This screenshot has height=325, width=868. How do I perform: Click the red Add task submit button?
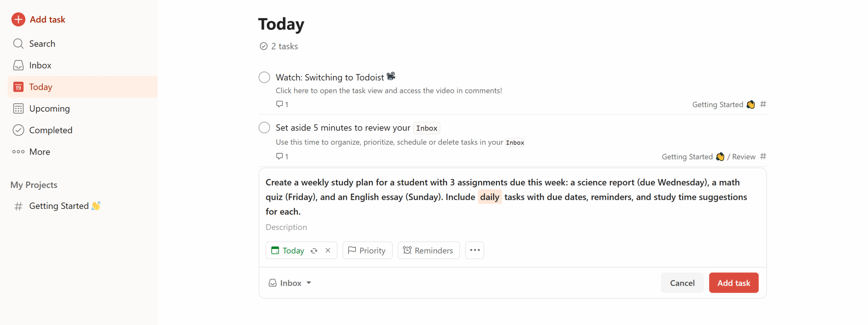pos(733,283)
